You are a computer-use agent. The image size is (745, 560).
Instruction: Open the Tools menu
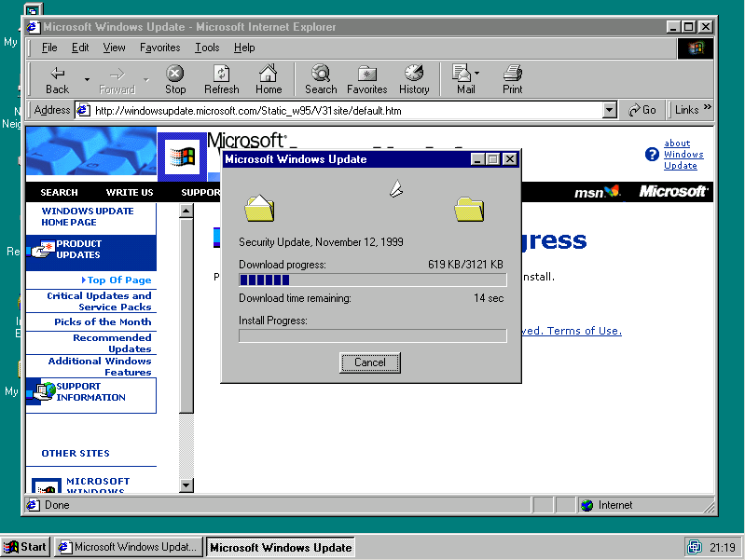point(207,48)
